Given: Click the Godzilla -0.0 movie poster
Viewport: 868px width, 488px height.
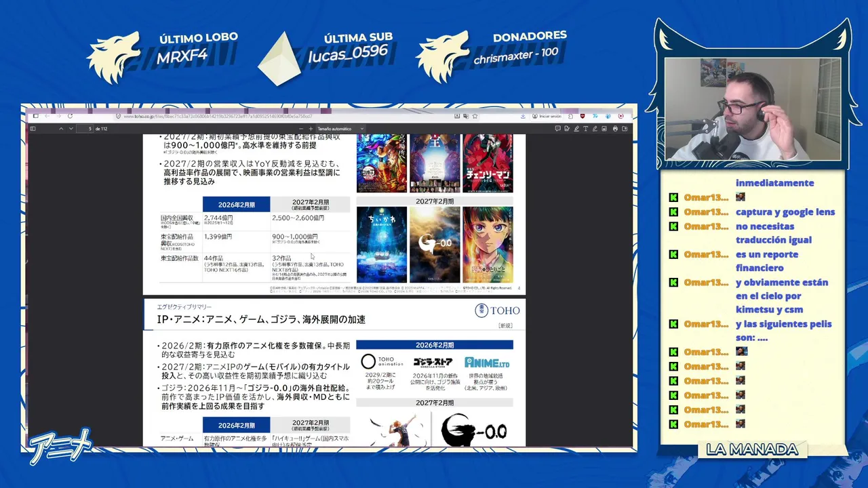Looking at the screenshot, I should coord(435,245).
